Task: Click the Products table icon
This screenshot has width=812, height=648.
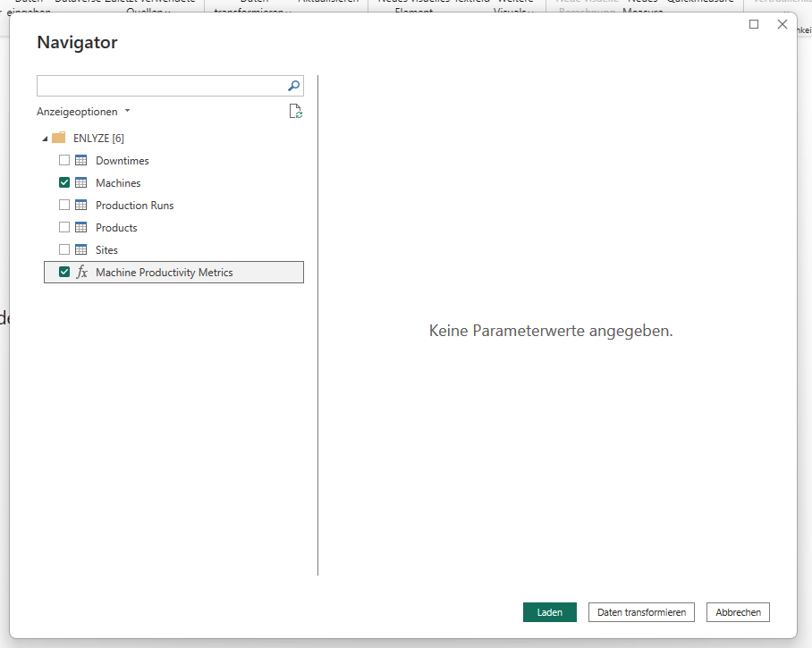Action: tap(81, 228)
